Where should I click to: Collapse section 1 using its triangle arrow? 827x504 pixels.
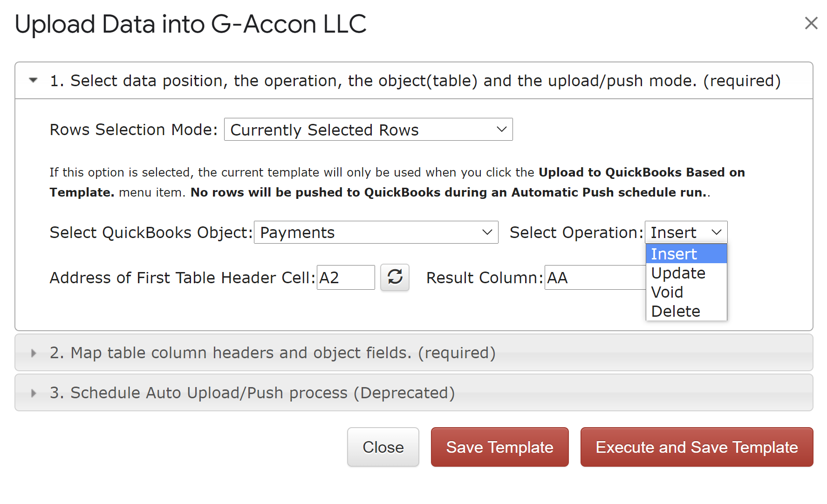(33, 81)
